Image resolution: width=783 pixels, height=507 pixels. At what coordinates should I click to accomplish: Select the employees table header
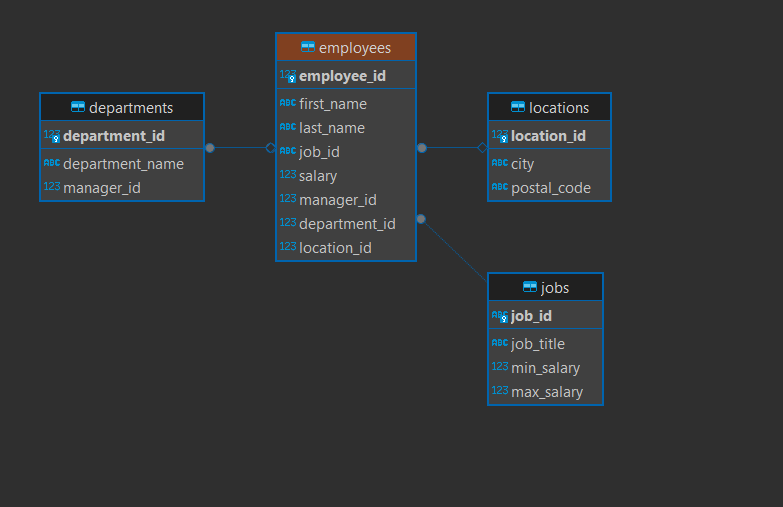tap(346, 47)
